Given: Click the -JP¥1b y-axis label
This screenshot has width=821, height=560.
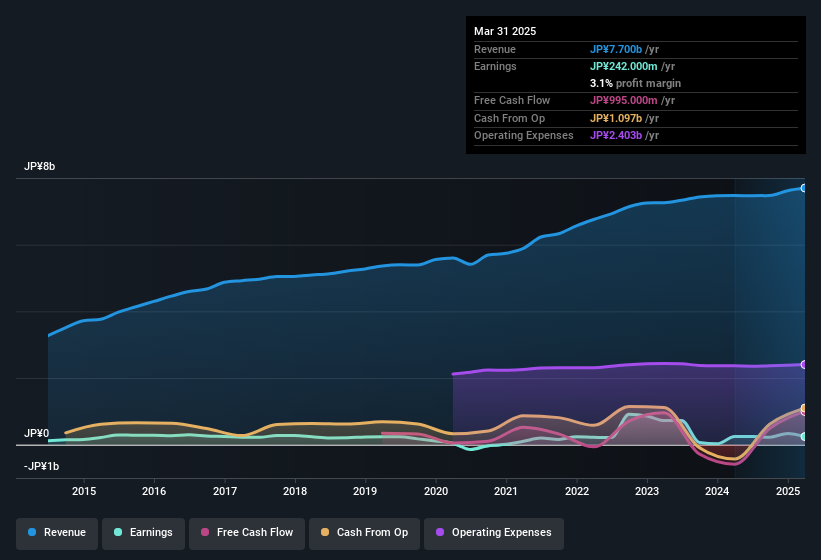Looking at the screenshot, I should pyautogui.click(x=41, y=466).
